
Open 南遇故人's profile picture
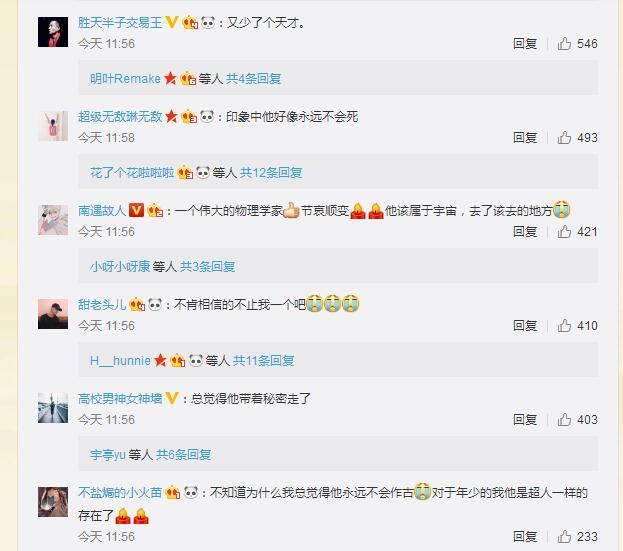(x=53, y=220)
